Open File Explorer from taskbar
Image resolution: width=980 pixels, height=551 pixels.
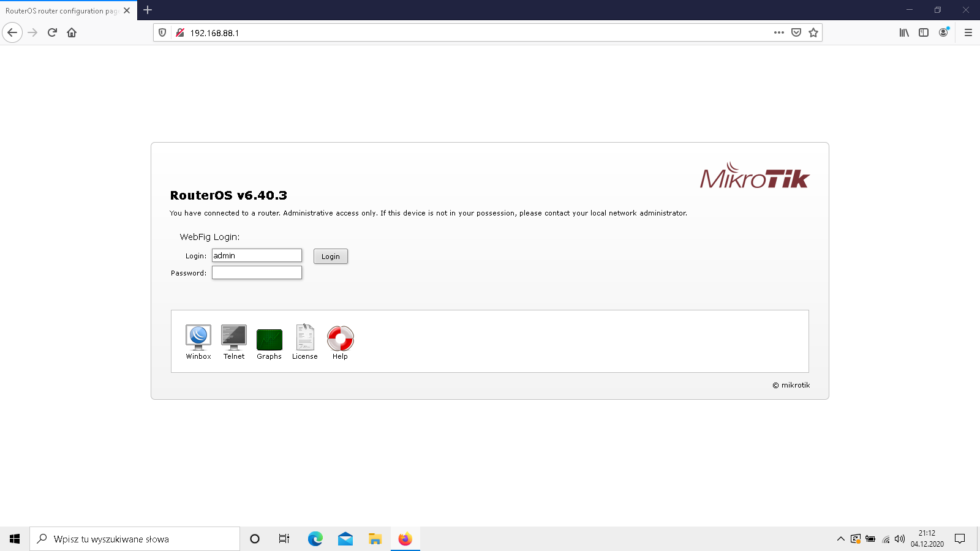375,539
